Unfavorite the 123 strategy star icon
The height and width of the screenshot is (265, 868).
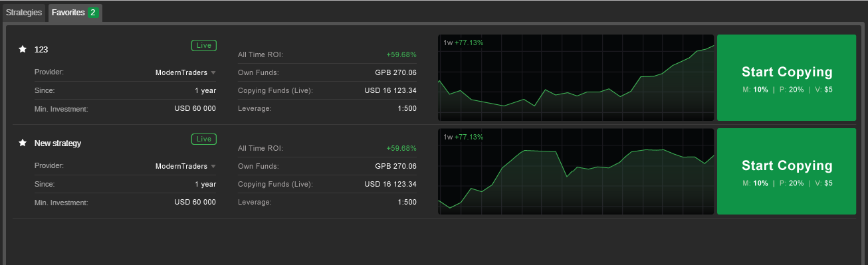[23, 49]
